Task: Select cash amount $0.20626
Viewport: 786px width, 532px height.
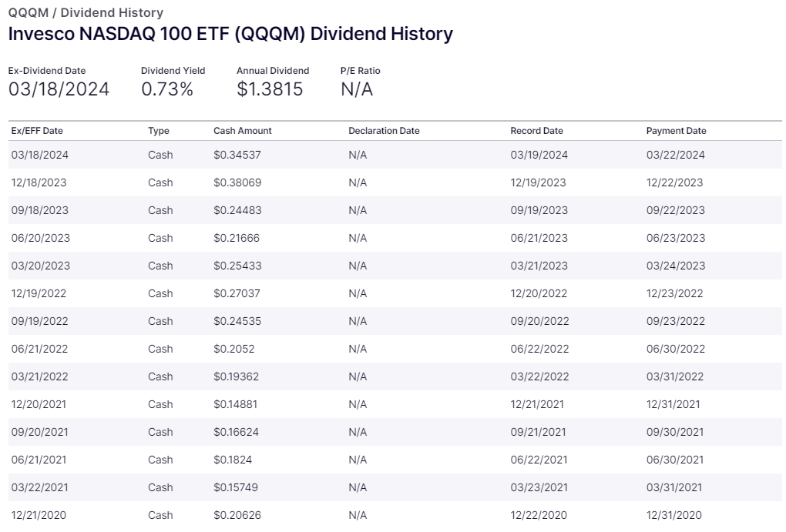Action: point(237,515)
